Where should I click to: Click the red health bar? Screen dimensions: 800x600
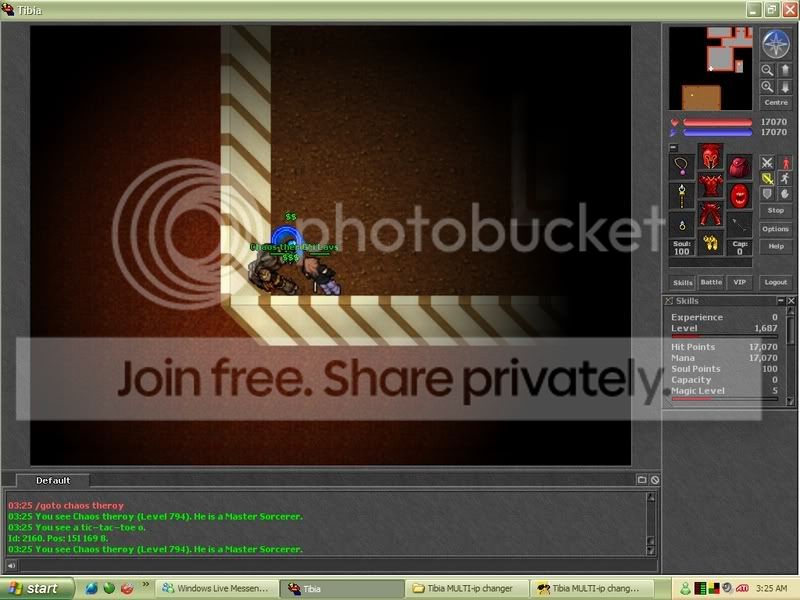coord(717,122)
